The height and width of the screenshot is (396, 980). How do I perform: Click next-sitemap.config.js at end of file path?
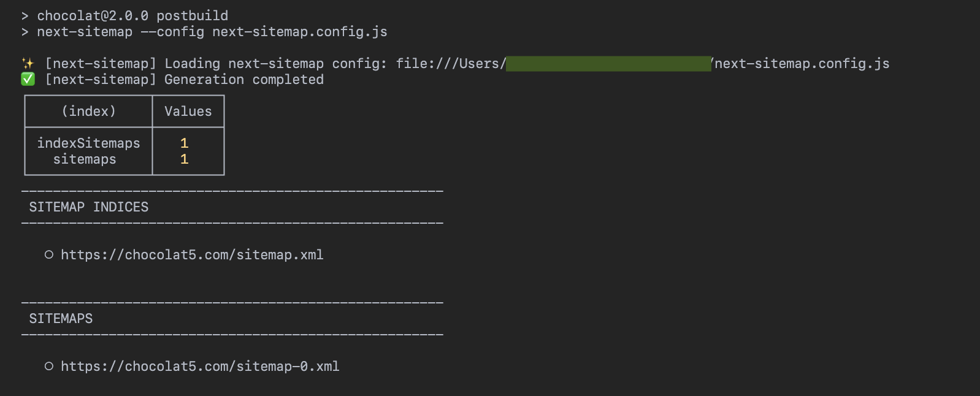click(x=802, y=63)
